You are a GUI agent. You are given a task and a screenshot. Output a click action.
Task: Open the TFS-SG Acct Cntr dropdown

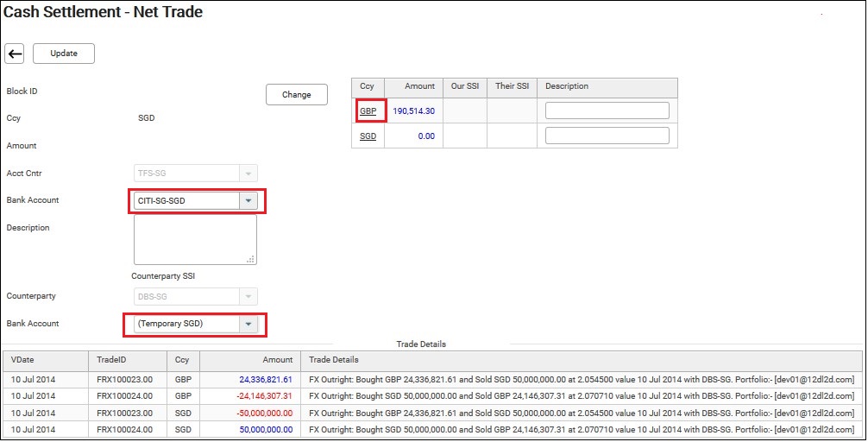pyautogui.click(x=248, y=174)
